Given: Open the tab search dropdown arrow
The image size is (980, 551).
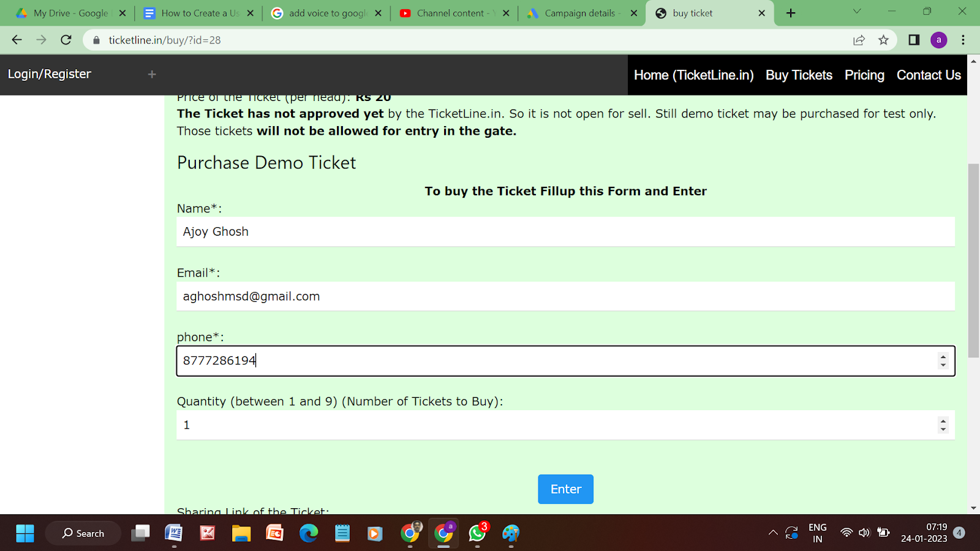Looking at the screenshot, I should pyautogui.click(x=857, y=12).
